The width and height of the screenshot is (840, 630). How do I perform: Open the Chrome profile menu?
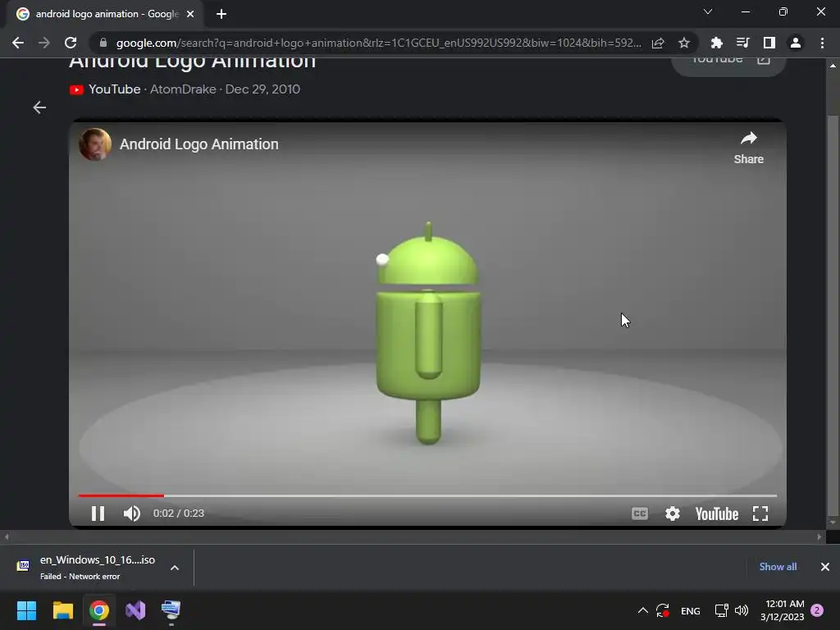(x=796, y=43)
